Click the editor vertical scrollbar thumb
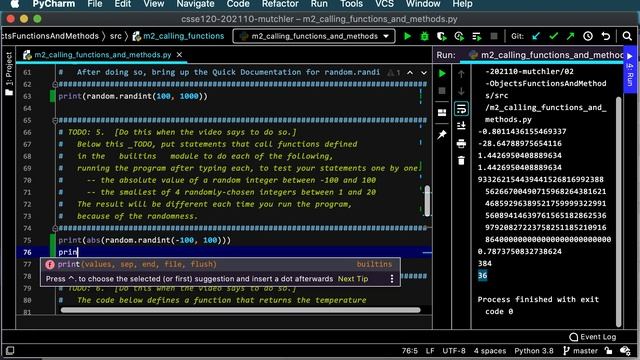The height and width of the screenshot is (360, 640). click(x=427, y=201)
